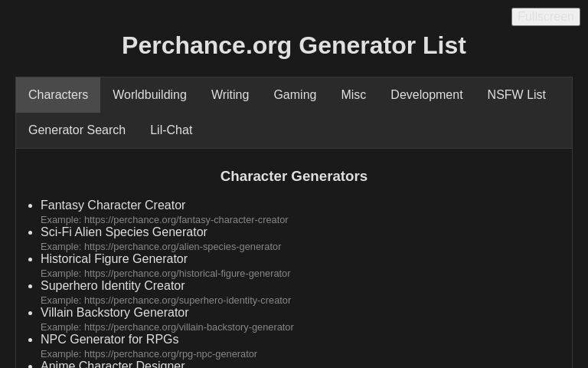This screenshot has width=588, height=368.
Task: Switch to the Development tab
Action: pyautogui.click(x=426, y=95)
